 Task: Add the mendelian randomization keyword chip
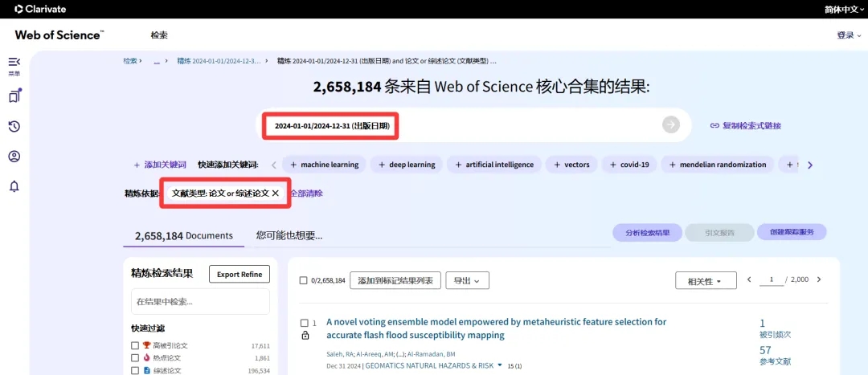click(x=718, y=165)
